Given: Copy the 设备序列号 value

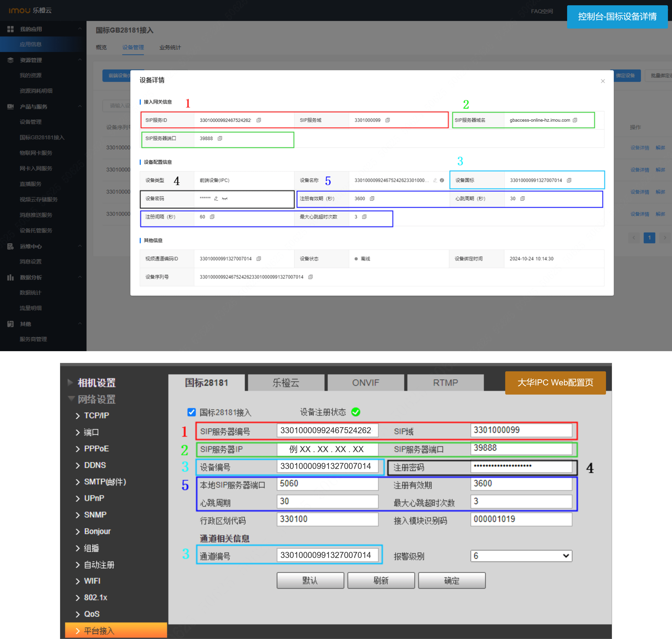Looking at the screenshot, I should click(311, 277).
